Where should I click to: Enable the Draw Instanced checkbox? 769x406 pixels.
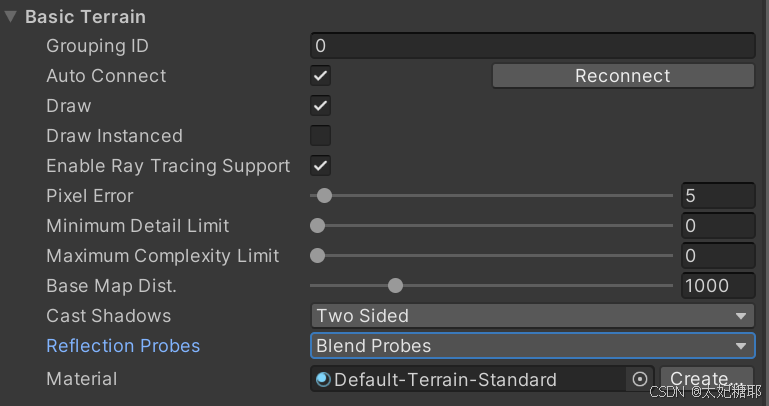[x=321, y=136]
